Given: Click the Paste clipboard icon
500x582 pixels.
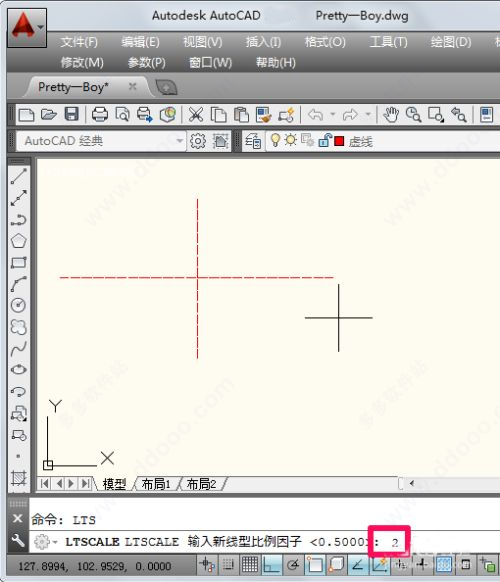Looking at the screenshot, I should click(x=241, y=115).
